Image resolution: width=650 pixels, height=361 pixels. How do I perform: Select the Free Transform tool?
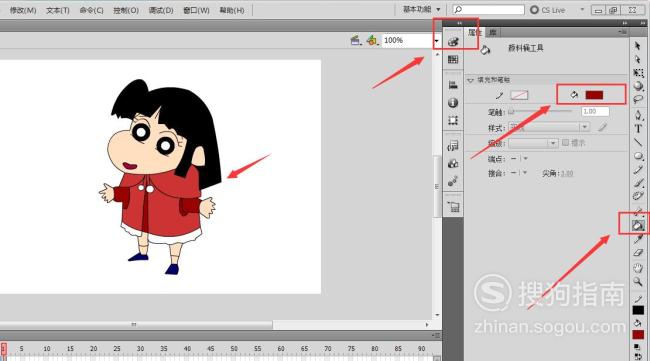tap(638, 73)
